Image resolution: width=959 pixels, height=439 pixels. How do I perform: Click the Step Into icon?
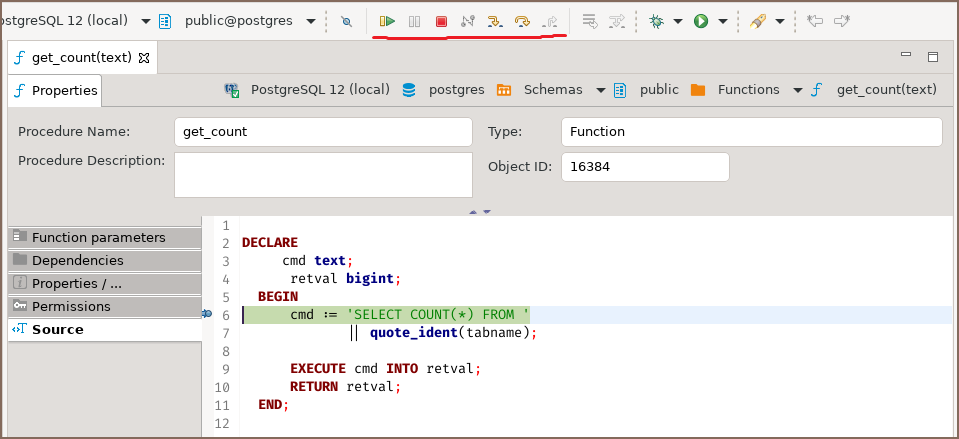494,21
